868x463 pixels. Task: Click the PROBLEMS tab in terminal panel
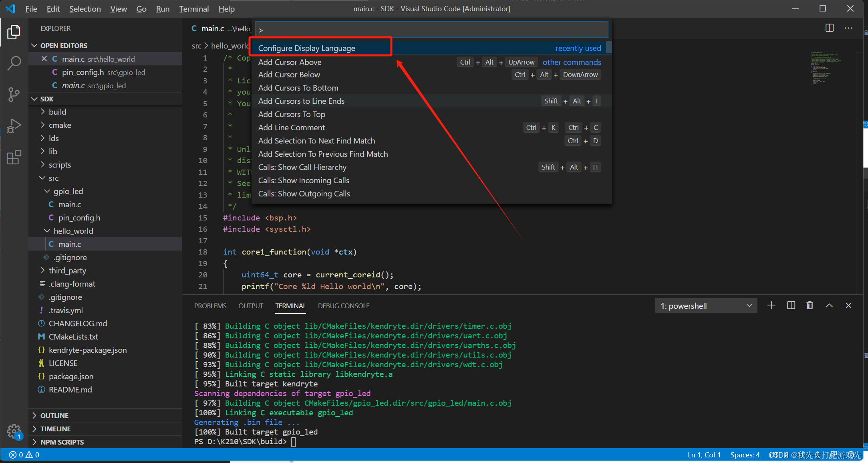211,305
